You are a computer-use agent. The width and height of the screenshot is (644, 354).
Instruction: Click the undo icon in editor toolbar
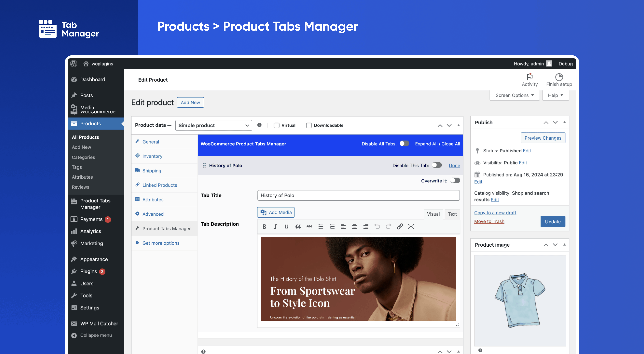tap(377, 227)
